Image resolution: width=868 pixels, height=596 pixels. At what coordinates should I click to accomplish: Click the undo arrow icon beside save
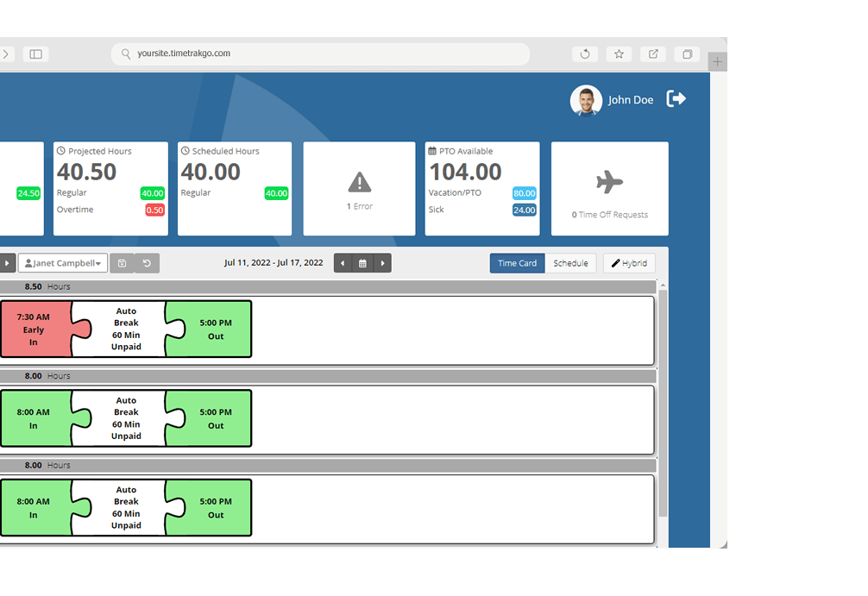[148, 263]
